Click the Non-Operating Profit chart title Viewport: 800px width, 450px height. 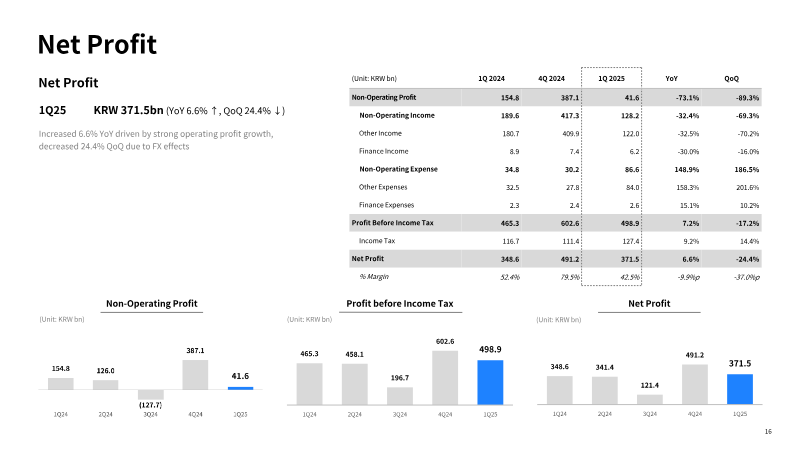(x=152, y=304)
